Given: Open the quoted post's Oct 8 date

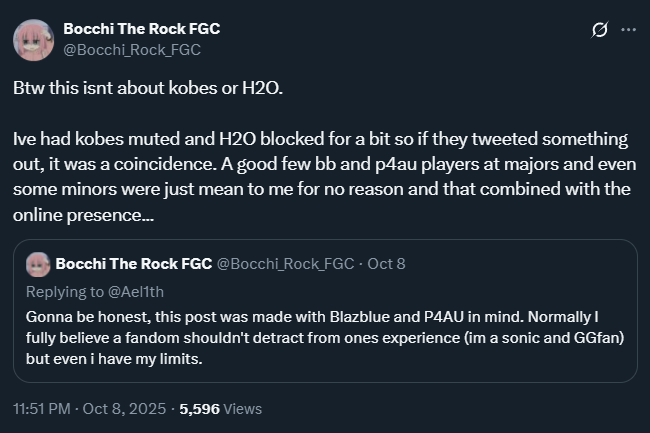Looking at the screenshot, I should (386, 264).
